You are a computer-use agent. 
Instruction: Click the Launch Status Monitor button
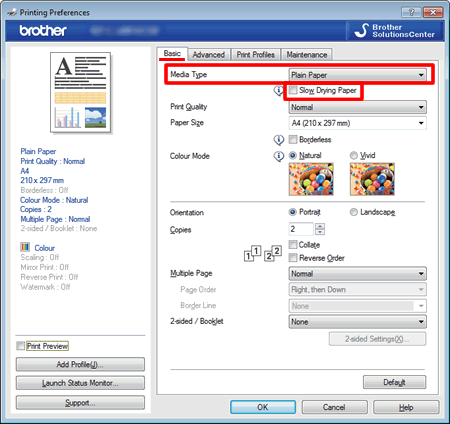coord(80,383)
